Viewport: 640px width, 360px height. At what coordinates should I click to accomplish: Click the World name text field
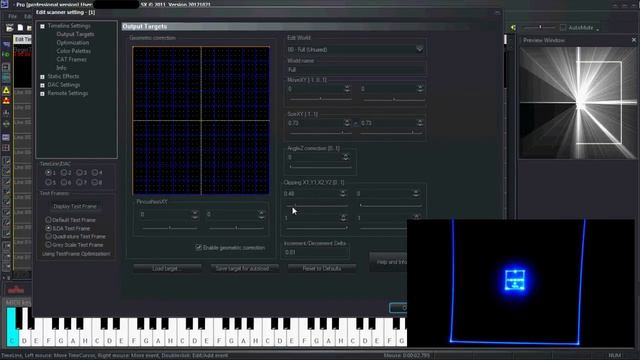356,69
